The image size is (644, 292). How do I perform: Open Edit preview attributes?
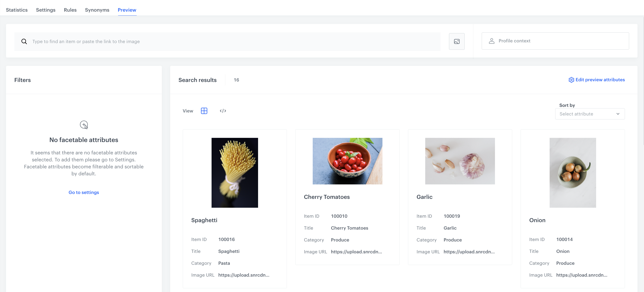[600, 80]
